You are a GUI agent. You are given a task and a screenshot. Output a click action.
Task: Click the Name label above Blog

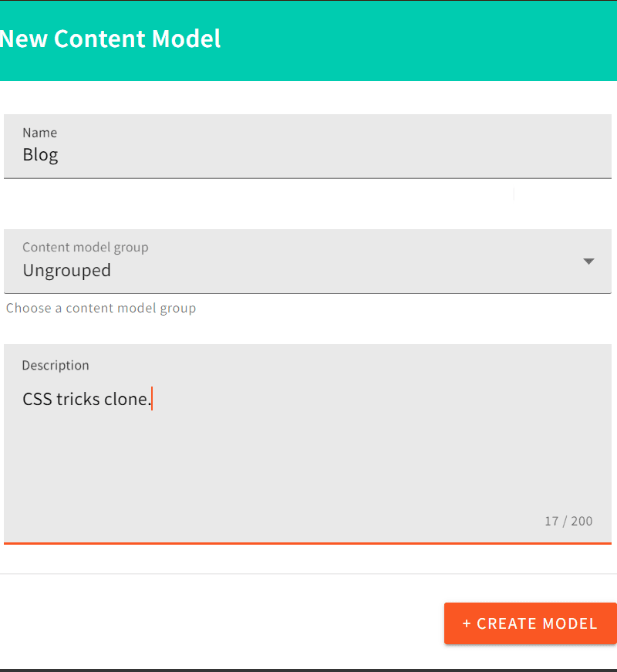click(39, 133)
